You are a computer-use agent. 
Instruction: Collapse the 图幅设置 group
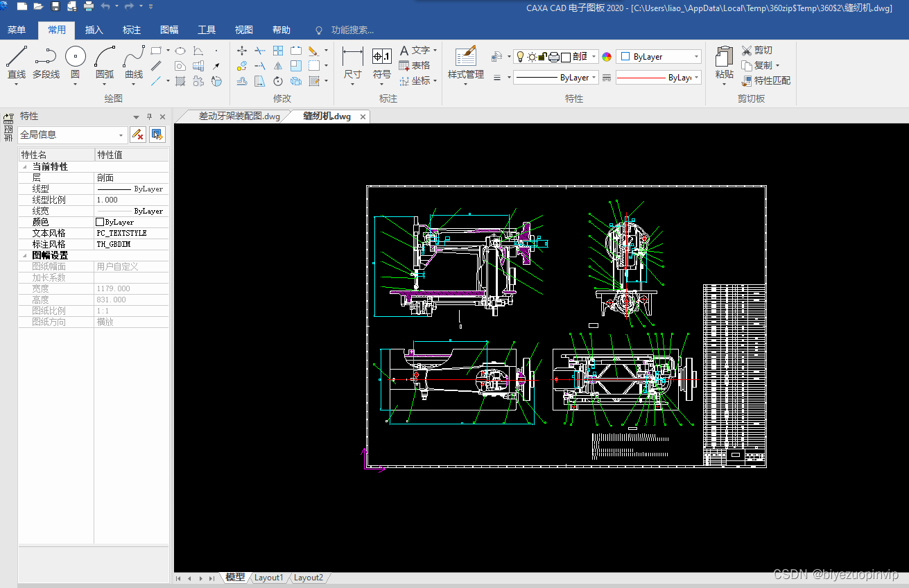point(25,256)
